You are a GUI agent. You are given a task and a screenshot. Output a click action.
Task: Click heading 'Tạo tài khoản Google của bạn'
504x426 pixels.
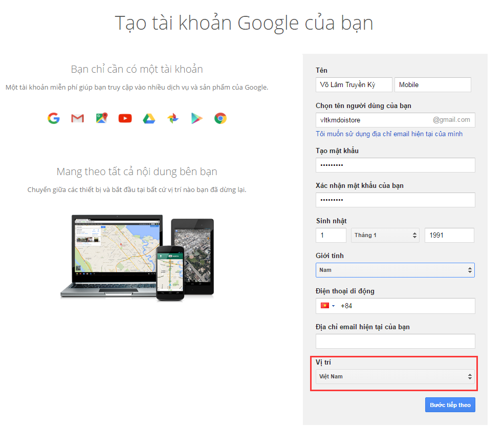(244, 23)
